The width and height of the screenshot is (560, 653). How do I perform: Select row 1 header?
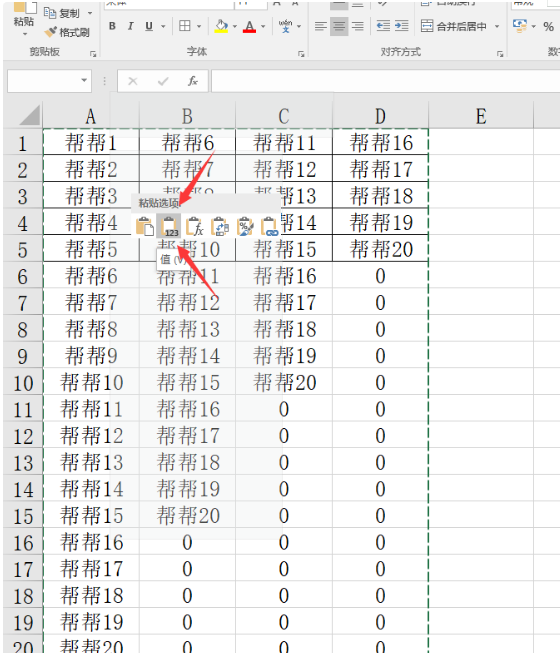pos(22,143)
